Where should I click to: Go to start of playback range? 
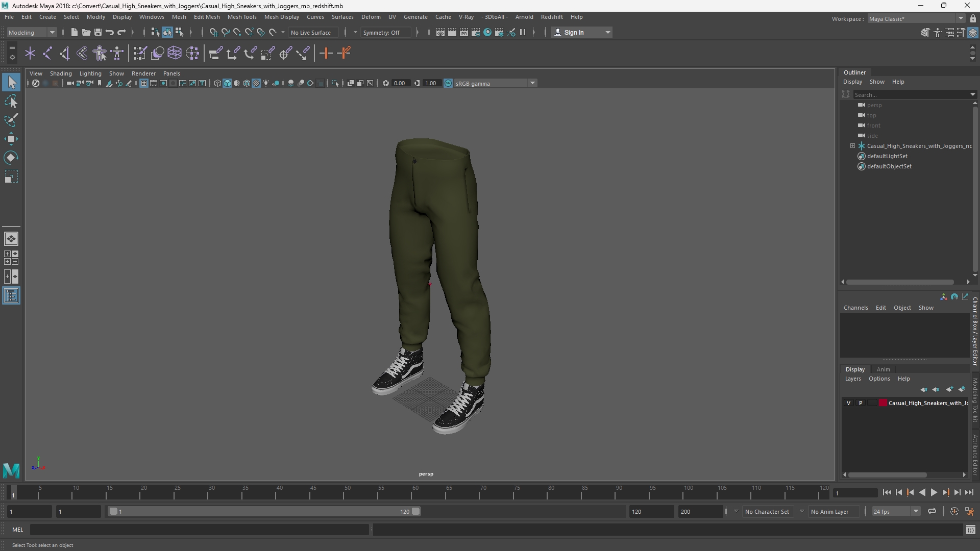887,492
